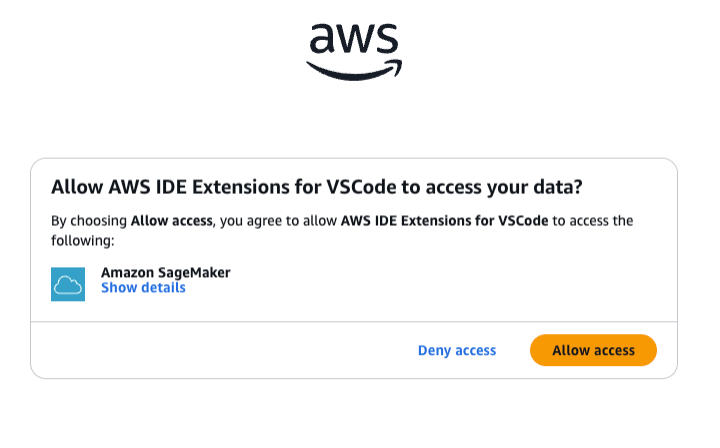Viewport: 720px width, 448px height.
Task: Click "you agree to allow" in the description
Action: coord(277,220)
